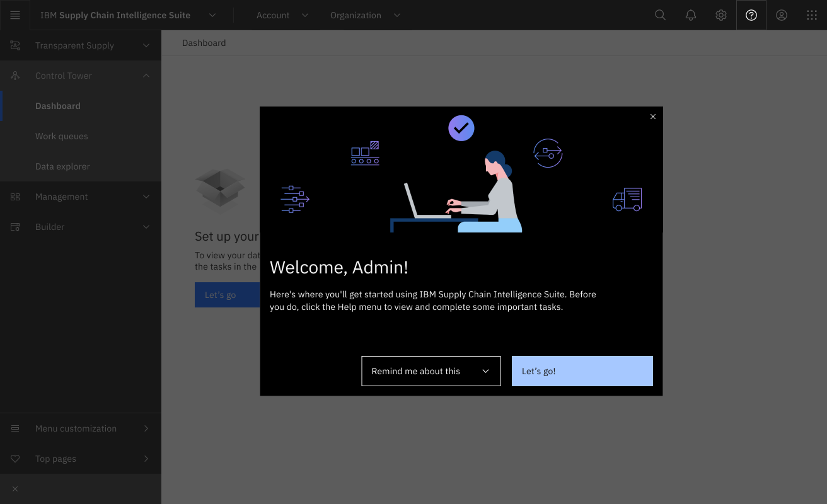Expand the Transparent Supply section chevron
Image resolution: width=827 pixels, height=504 pixels.
[x=146, y=45]
